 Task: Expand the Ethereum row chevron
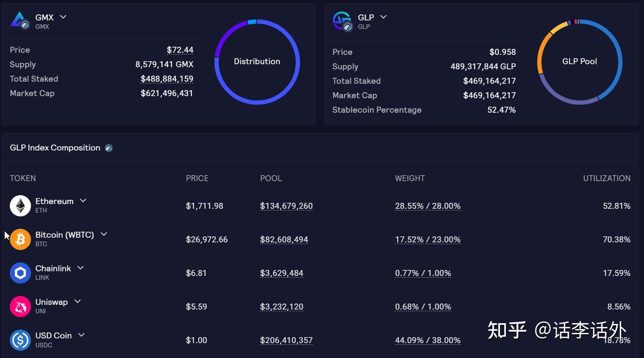(x=83, y=201)
